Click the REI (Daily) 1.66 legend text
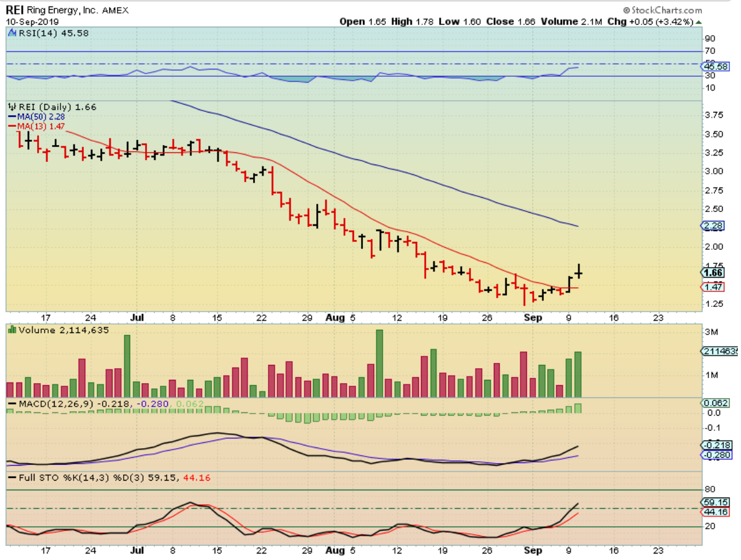741x560 pixels. [x=58, y=107]
